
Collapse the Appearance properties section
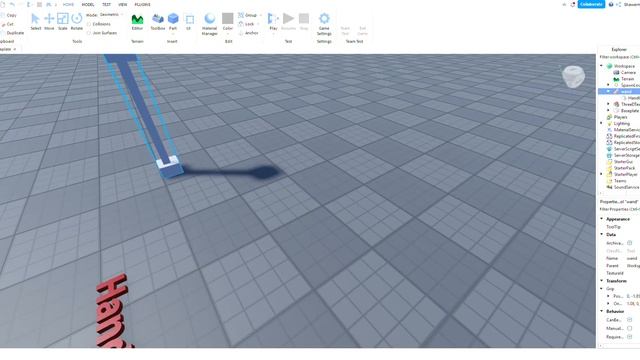tap(602, 219)
